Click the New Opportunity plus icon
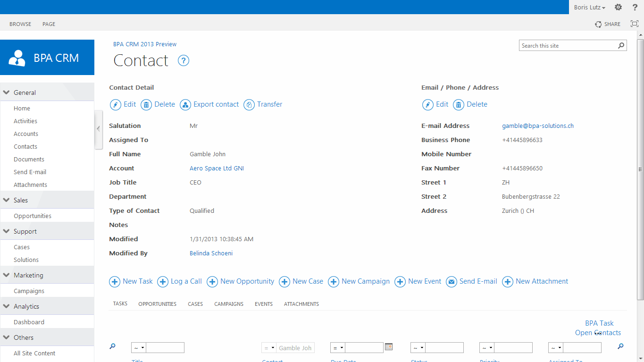Screen dimensions: 644x362 (x=212, y=282)
